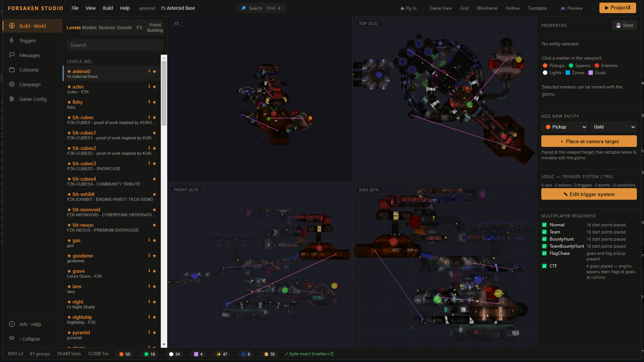Image resolution: width=644 pixels, height=362 pixels.
Task: Click Edit trigger system button
Action: (x=589, y=194)
